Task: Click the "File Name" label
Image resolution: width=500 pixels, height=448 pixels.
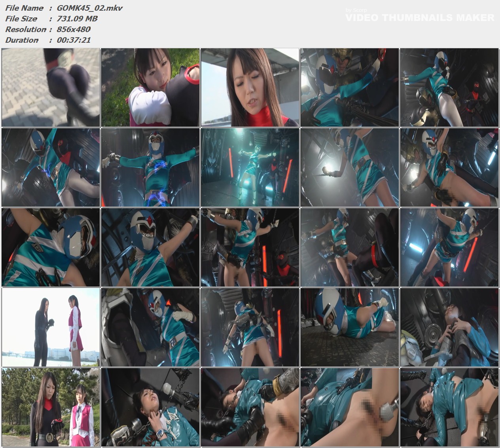Action: coord(24,8)
